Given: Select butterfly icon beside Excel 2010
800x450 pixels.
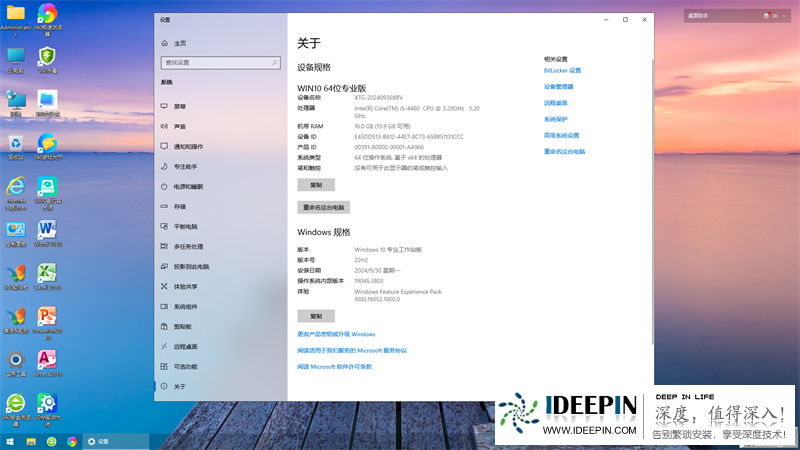Looking at the screenshot, I should tap(16, 277).
